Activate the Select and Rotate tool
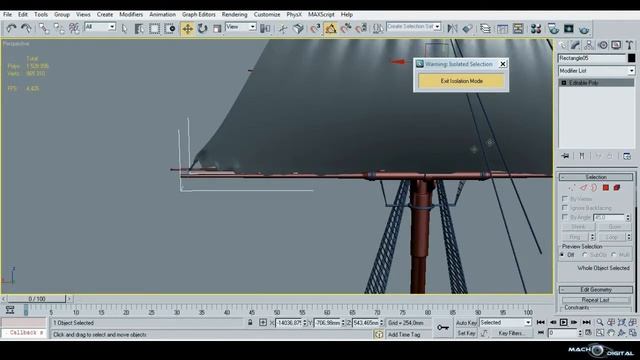The image size is (640, 360). point(202,28)
